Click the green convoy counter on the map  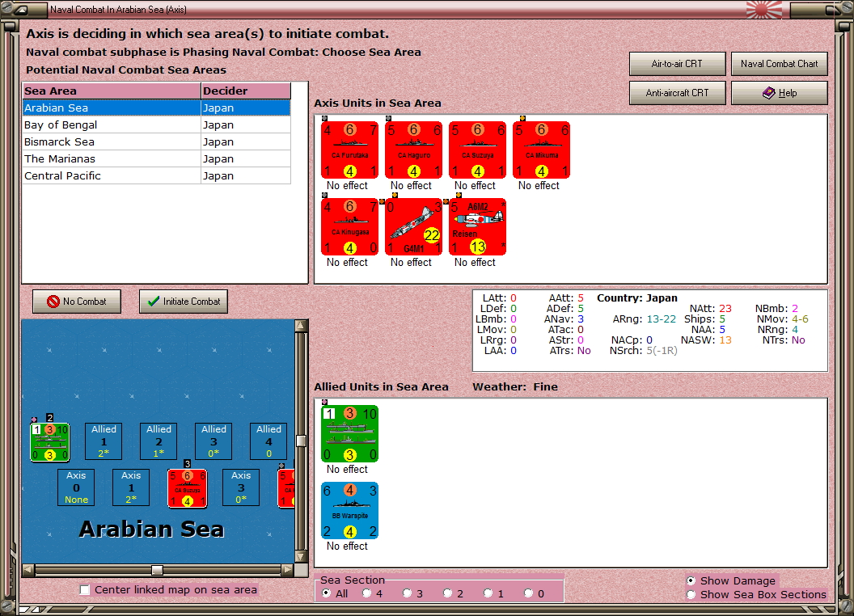click(49, 442)
